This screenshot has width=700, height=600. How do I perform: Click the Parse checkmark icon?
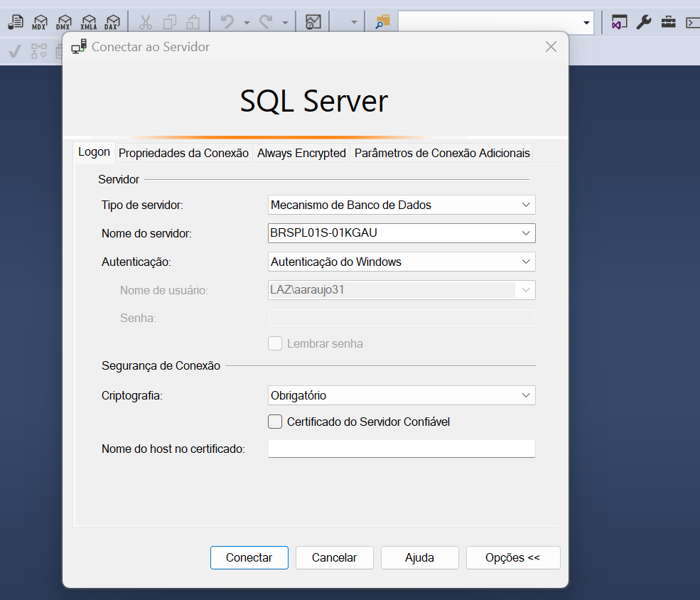click(15, 51)
